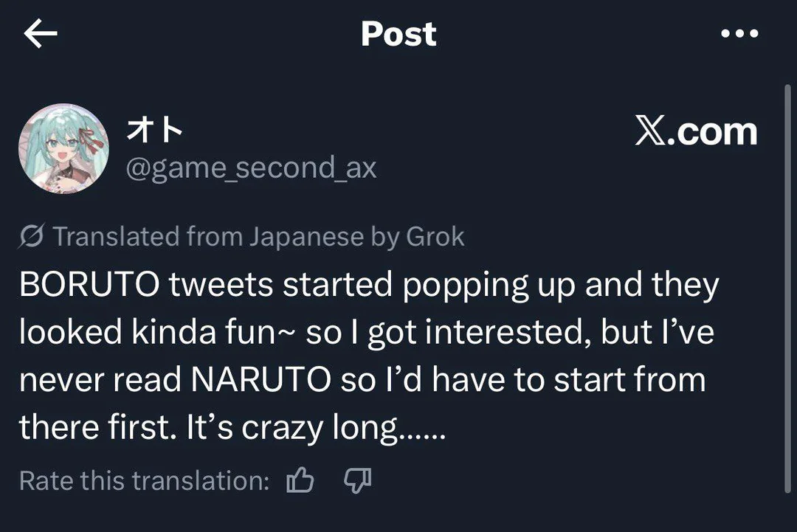Click the post scrollbar on the right

click(x=787, y=288)
